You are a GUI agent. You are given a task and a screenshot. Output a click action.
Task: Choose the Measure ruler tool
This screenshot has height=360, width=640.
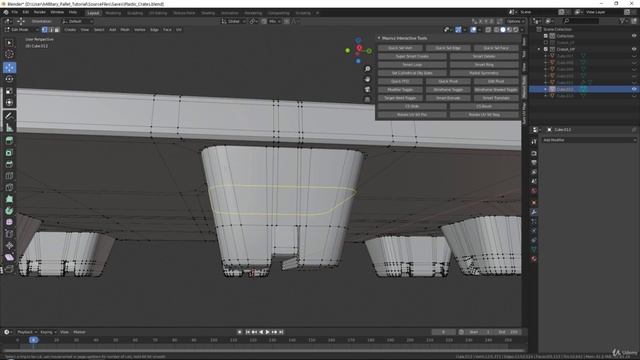point(9,128)
